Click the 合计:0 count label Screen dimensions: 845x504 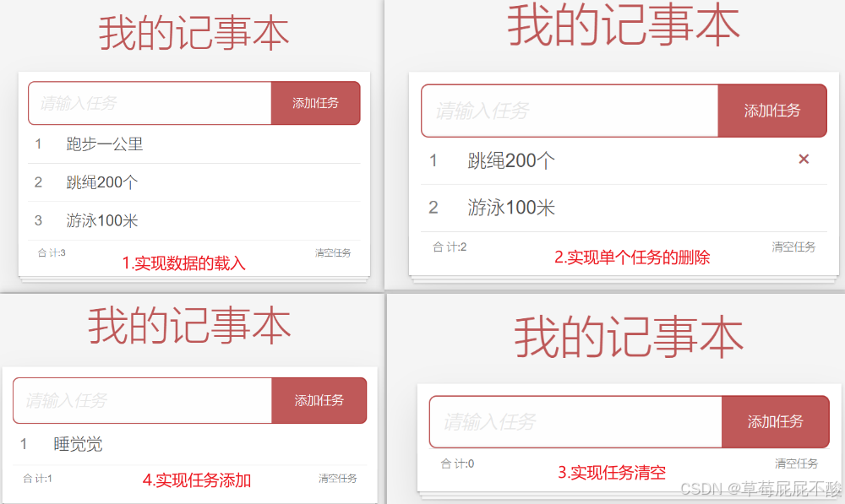pyautogui.click(x=457, y=463)
